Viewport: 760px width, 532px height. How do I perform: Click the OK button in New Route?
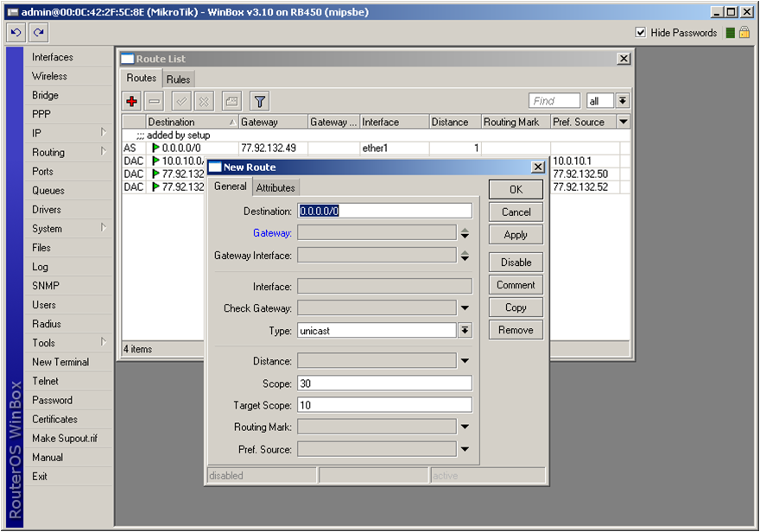coord(516,189)
